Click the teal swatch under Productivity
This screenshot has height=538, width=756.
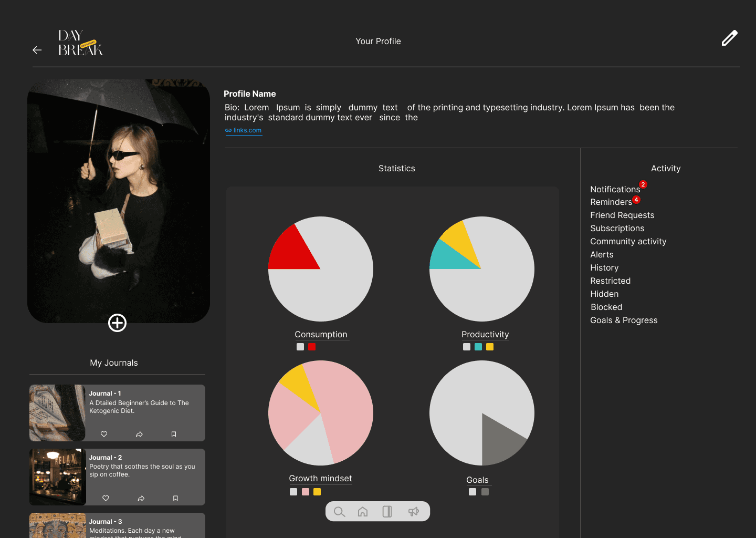click(478, 347)
